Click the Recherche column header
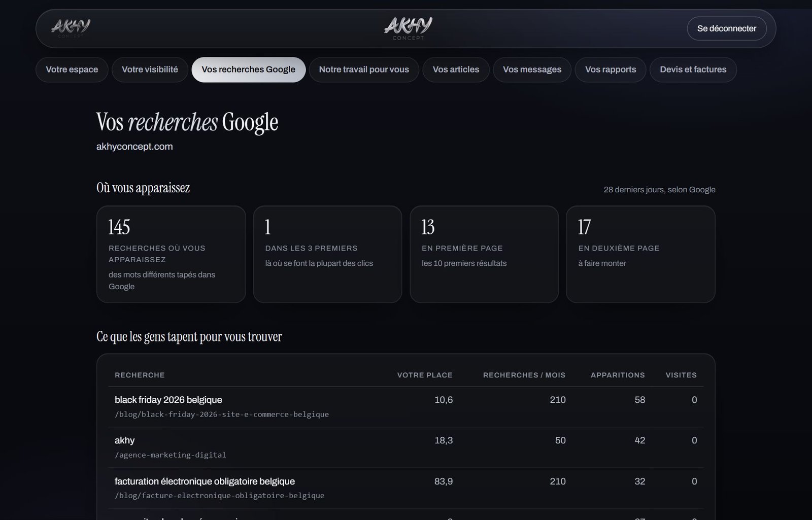Viewport: 812px width, 520px height. [x=140, y=375]
